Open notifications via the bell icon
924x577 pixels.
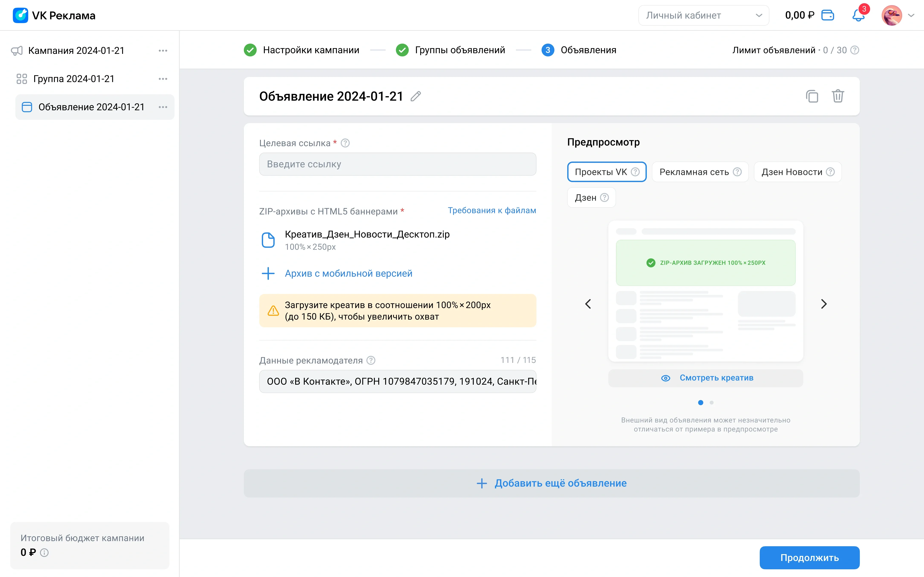tap(858, 16)
